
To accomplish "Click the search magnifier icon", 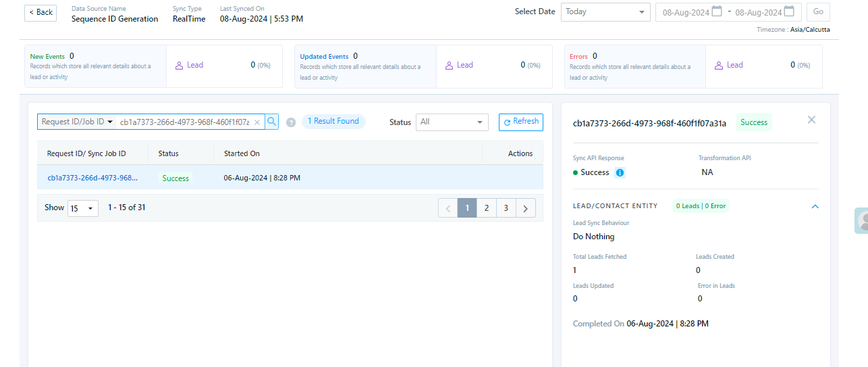I will coord(271,122).
